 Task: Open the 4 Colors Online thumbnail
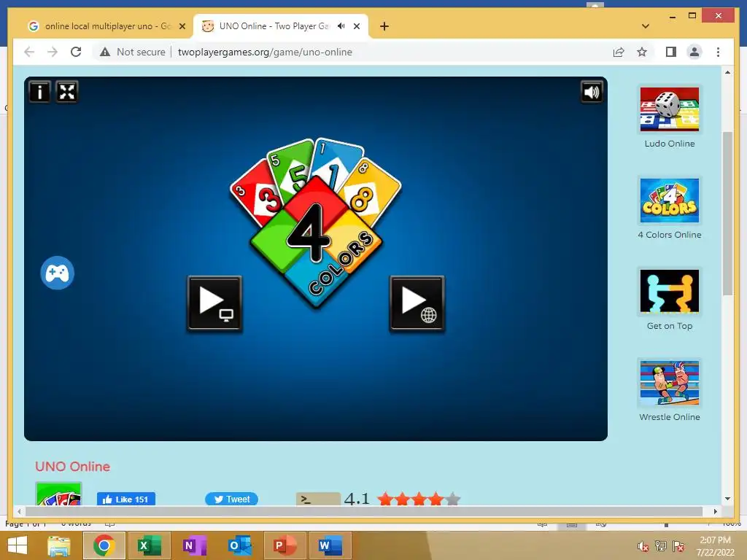[670, 201]
